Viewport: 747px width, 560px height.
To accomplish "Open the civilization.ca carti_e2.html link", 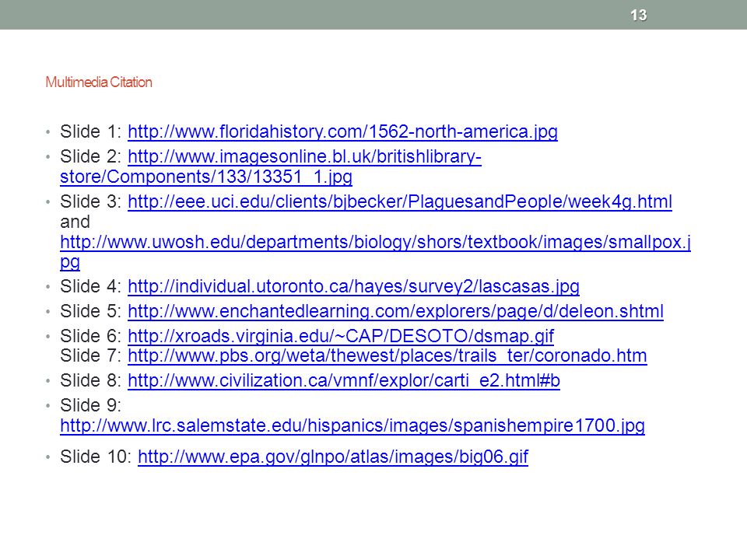I will (344, 381).
